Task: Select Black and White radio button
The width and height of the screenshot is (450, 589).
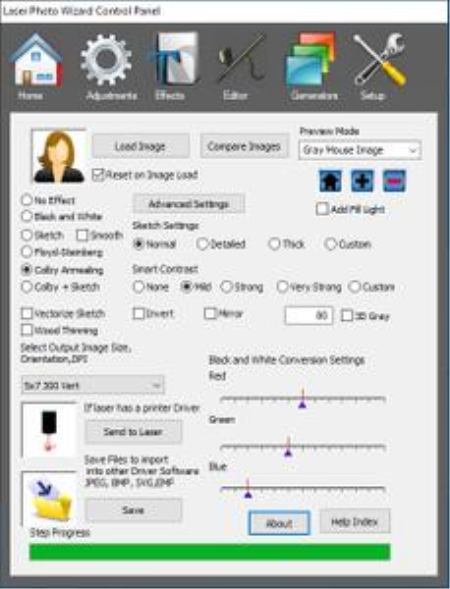Action: [26, 216]
